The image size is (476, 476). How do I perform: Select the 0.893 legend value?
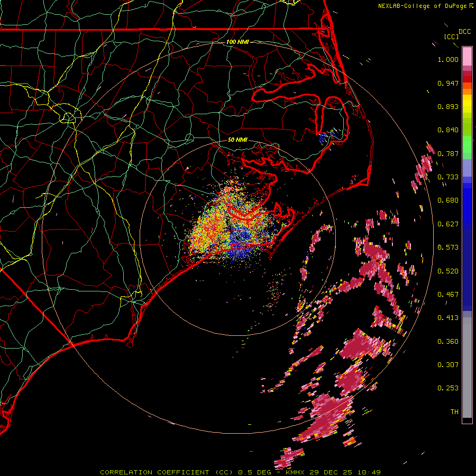(x=448, y=106)
